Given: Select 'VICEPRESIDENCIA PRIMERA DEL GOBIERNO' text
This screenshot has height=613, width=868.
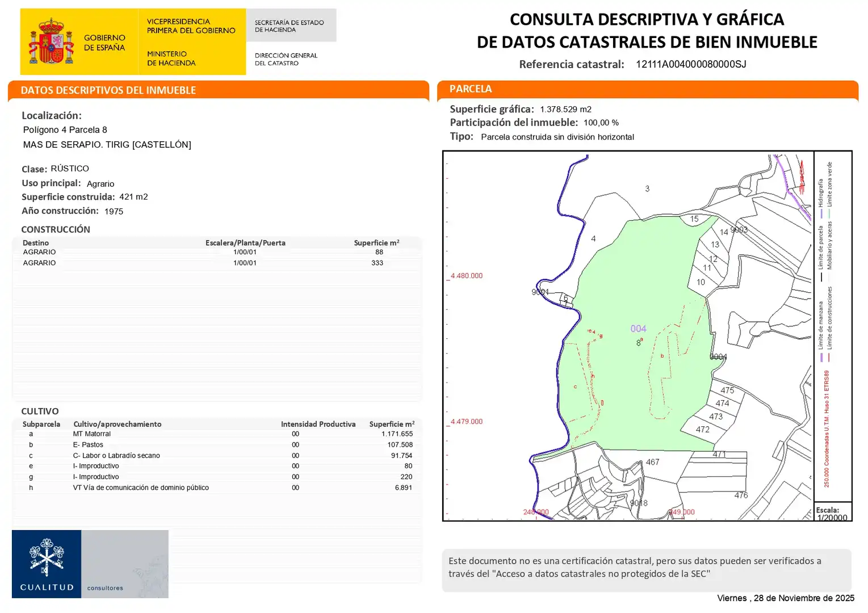Looking at the screenshot, I should point(191,26).
